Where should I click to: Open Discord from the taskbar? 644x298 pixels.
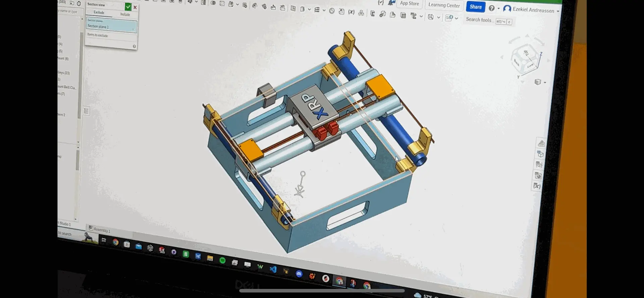299,274
